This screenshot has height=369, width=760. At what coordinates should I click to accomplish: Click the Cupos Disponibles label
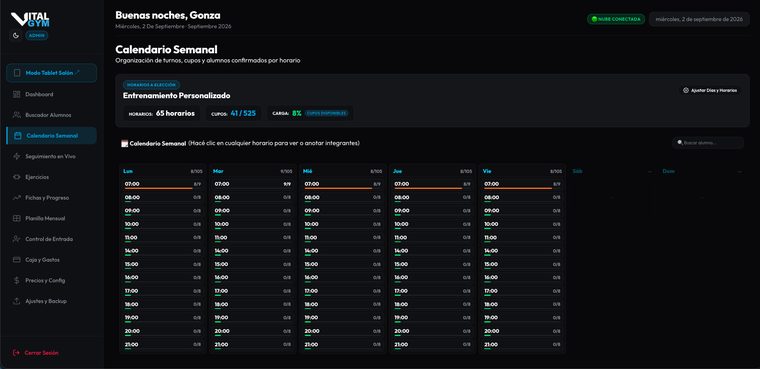tap(327, 113)
